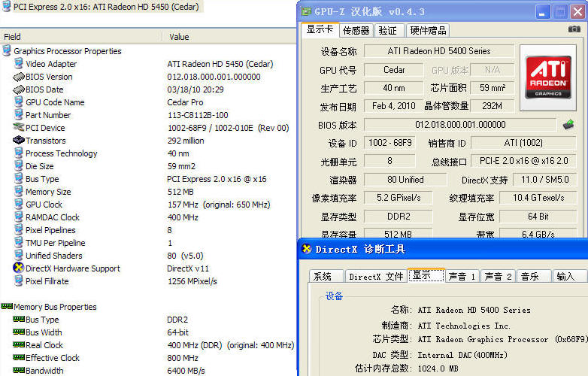Close the GPU-Z window
Viewport: 588px width, 376px height.
[578, 12]
